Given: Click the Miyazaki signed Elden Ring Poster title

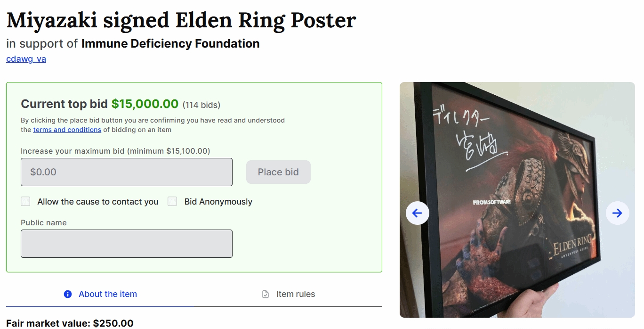Looking at the screenshot, I should click(x=181, y=20).
